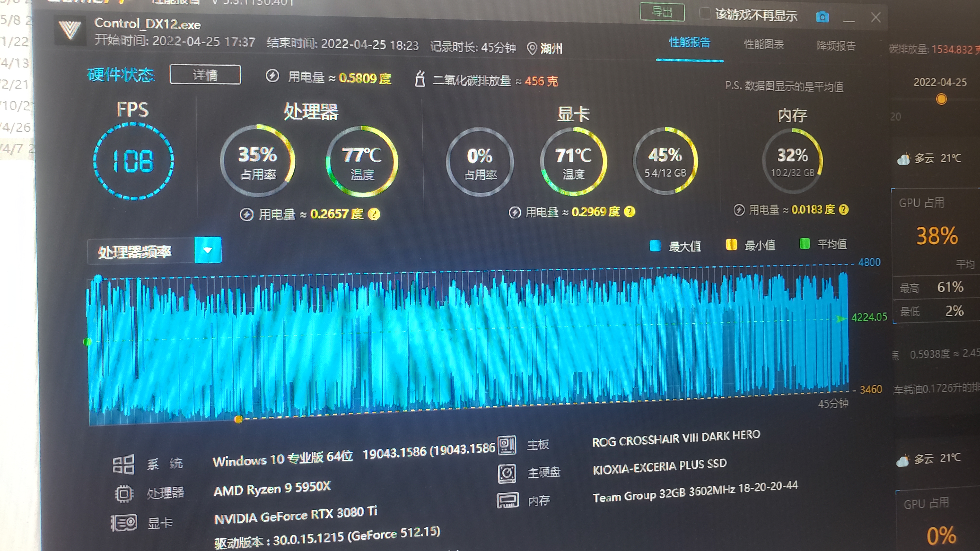Click the GPU 0% 占用率 gauge

[480, 162]
